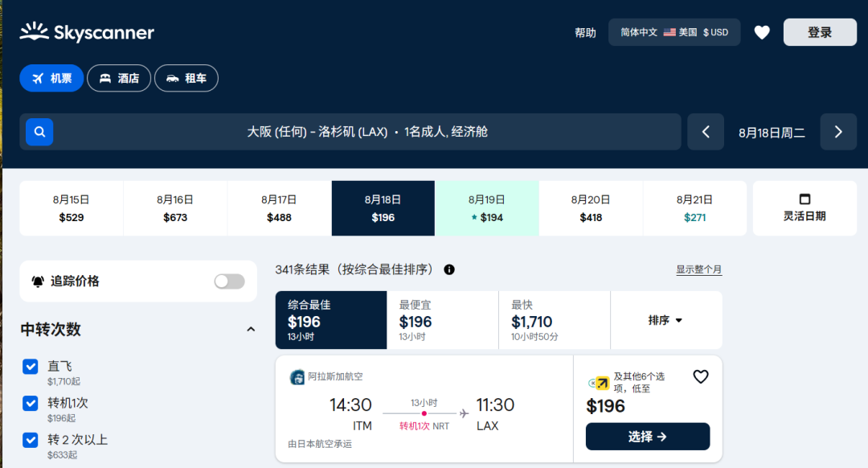Uncheck the 2+ stops (转2次以上) checkbox
The width and height of the screenshot is (868, 468).
tap(31, 440)
